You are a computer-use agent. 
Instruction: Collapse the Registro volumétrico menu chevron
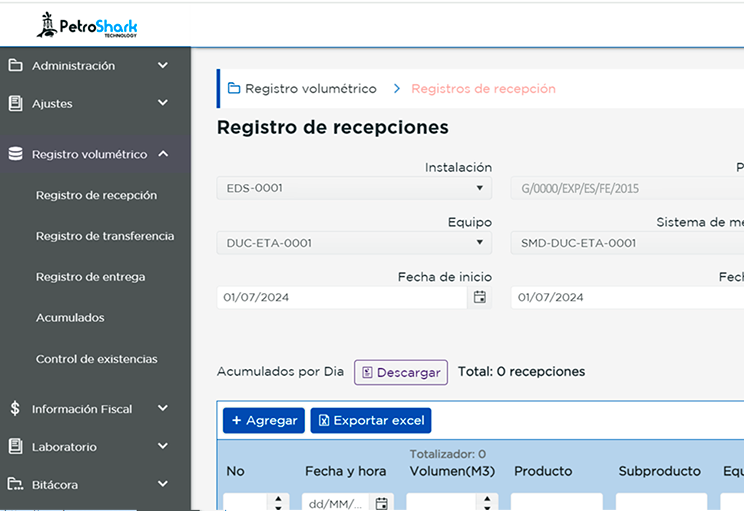pos(163,154)
